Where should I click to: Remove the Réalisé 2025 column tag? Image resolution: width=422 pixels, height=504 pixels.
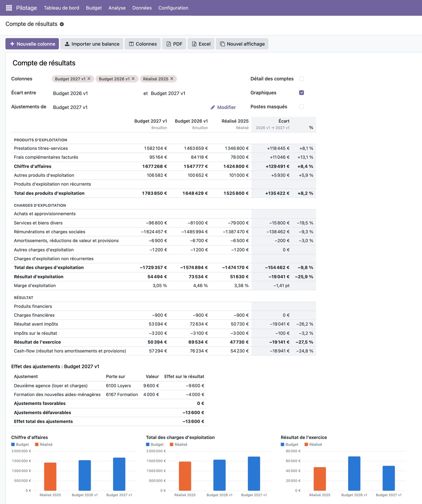tap(172, 79)
